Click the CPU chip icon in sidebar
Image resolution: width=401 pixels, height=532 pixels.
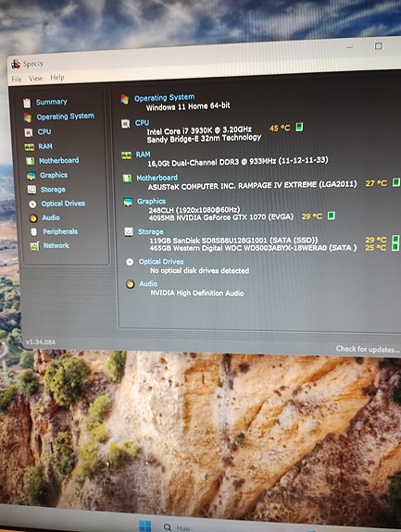click(29, 132)
